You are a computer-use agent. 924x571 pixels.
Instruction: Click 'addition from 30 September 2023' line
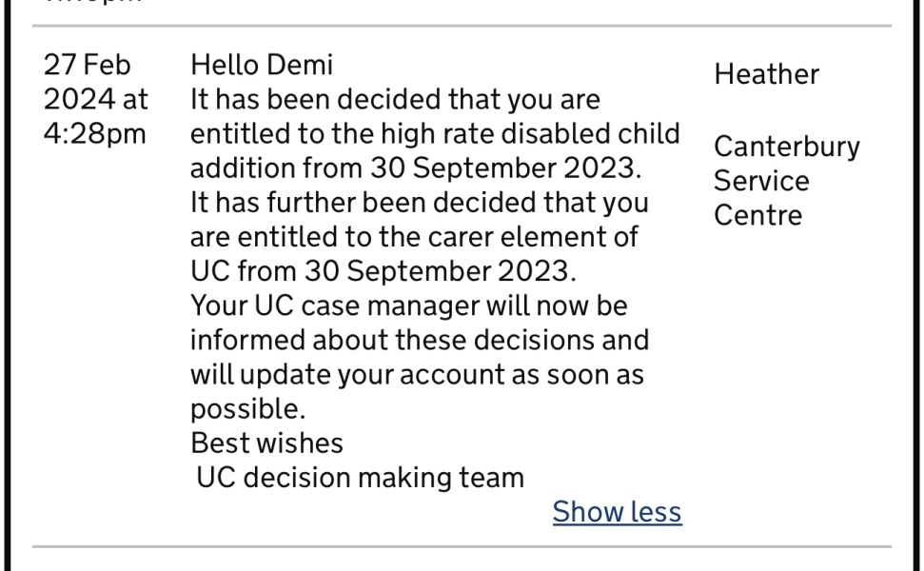click(x=416, y=168)
